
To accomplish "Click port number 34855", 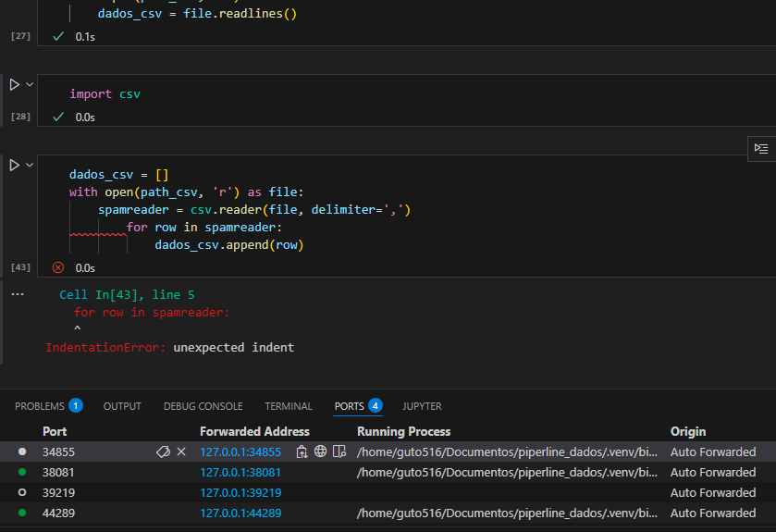I will (58, 452).
